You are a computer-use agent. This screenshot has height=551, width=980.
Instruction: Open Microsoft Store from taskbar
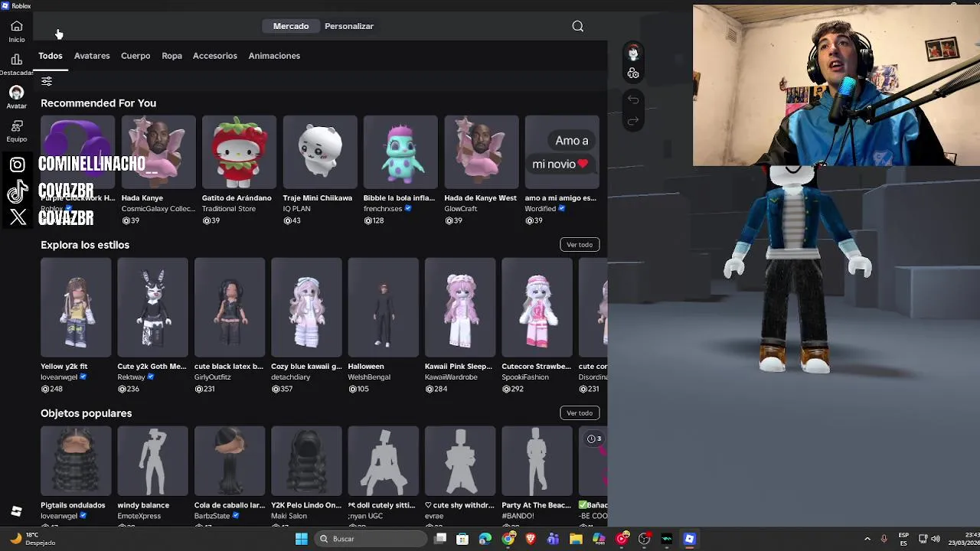(462, 539)
